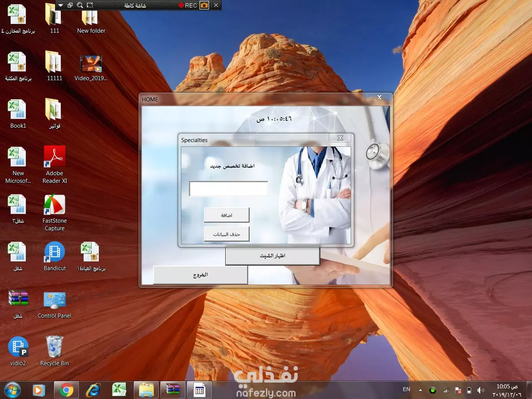Expand the hidden system tray icons arrow
Screen dimensions: 532x399
coord(420,390)
